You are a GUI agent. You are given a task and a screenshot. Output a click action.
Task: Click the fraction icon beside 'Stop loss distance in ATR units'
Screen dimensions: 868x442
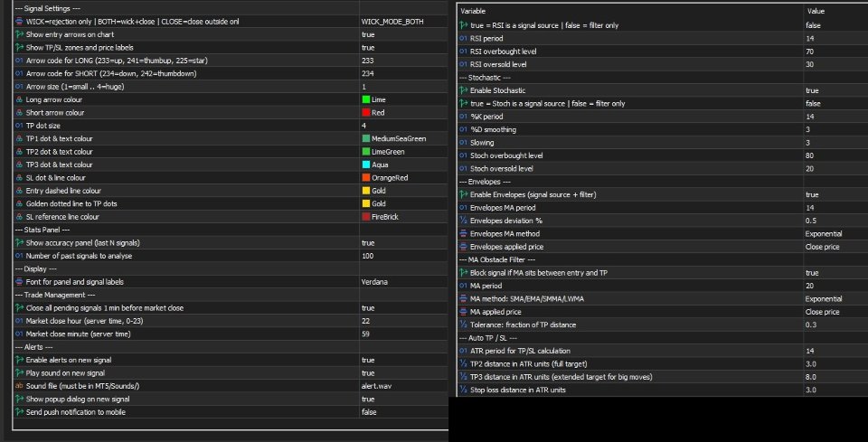pos(464,390)
